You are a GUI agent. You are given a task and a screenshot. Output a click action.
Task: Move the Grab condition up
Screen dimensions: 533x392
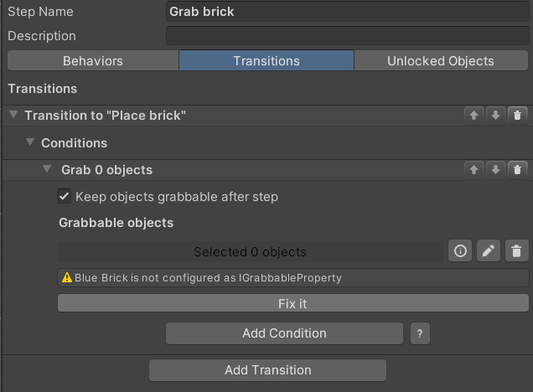pyautogui.click(x=474, y=170)
